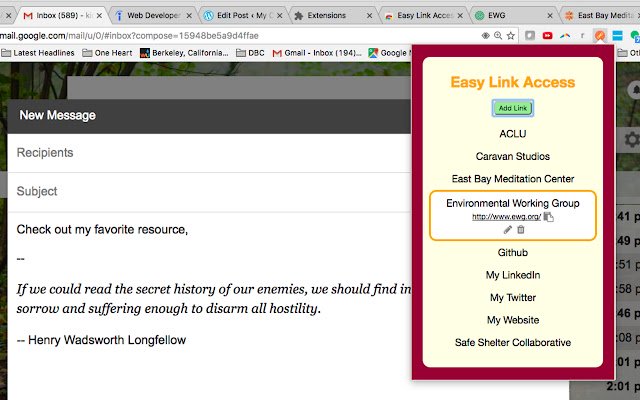Select the ACLU link entry
This screenshot has height=400, width=640.
click(x=513, y=134)
